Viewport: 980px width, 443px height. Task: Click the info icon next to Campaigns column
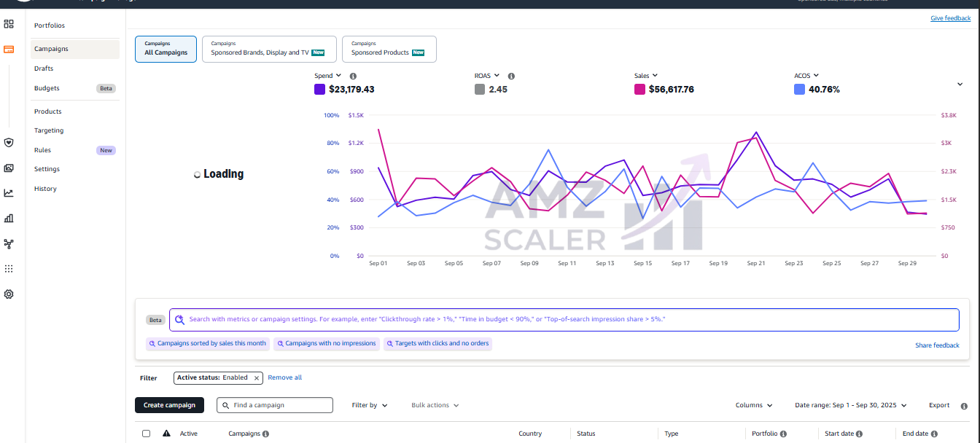(x=265, y=434)
